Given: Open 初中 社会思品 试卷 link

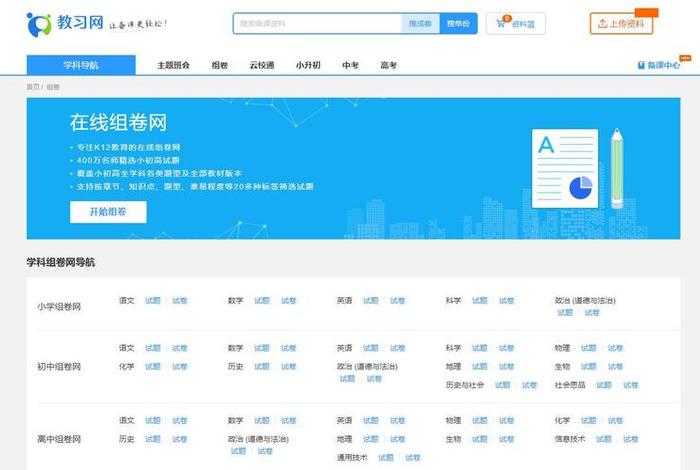Looking at the screenshot, I should (x=630, y=385).
